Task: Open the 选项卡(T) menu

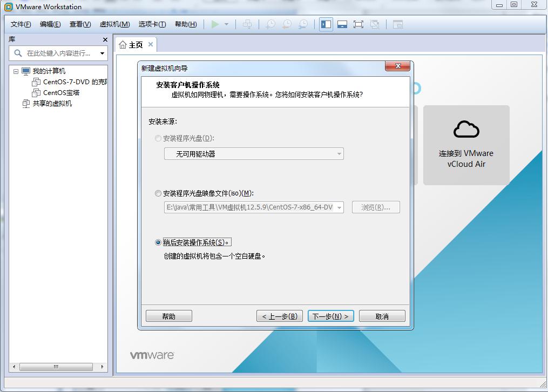Action: click(x=152, y=24)
